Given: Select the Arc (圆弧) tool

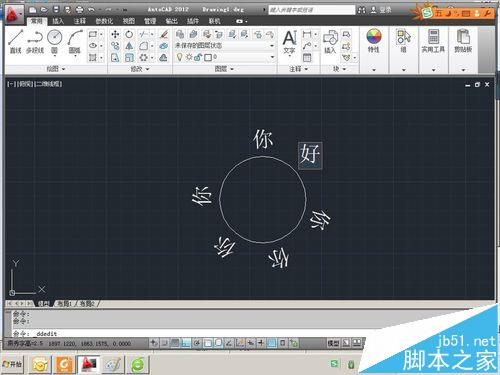Looking at the screenshot, I should (x=75, y=41).
